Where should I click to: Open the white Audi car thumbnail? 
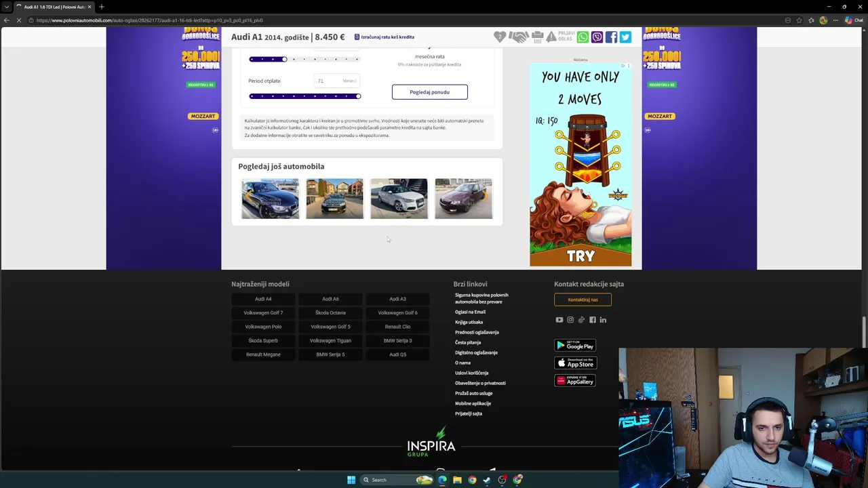[399, 199]
